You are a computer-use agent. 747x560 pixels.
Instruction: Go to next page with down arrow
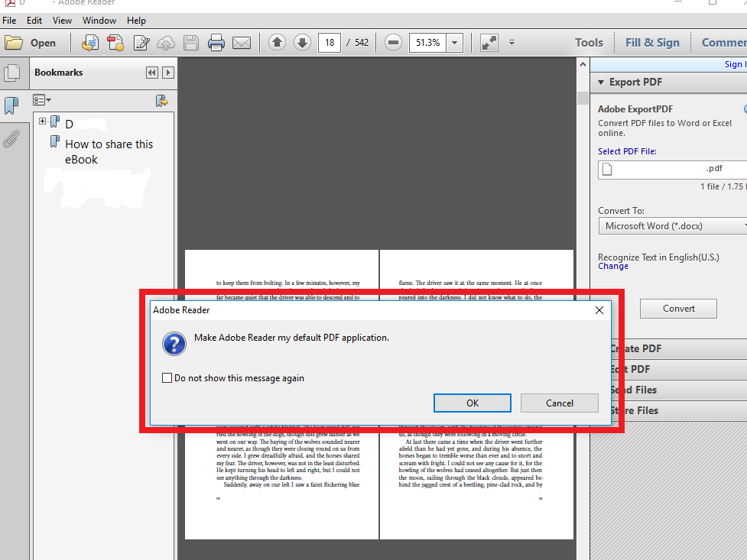302,42
